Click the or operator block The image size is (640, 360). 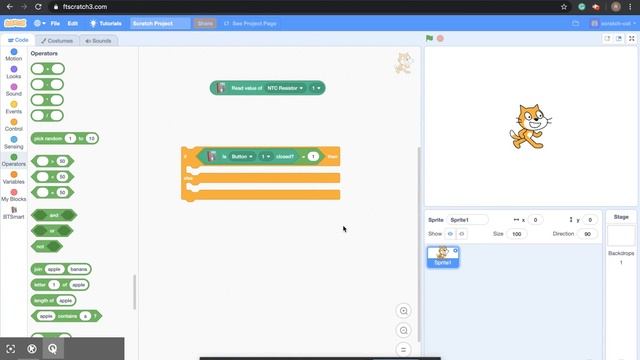52,231
